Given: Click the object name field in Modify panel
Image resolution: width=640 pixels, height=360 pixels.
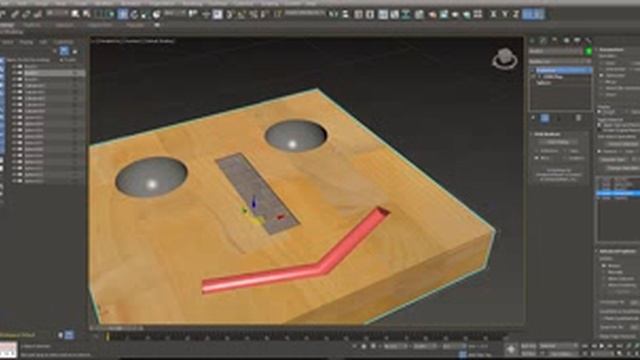Looking at the screenshot, I should 556,51.
